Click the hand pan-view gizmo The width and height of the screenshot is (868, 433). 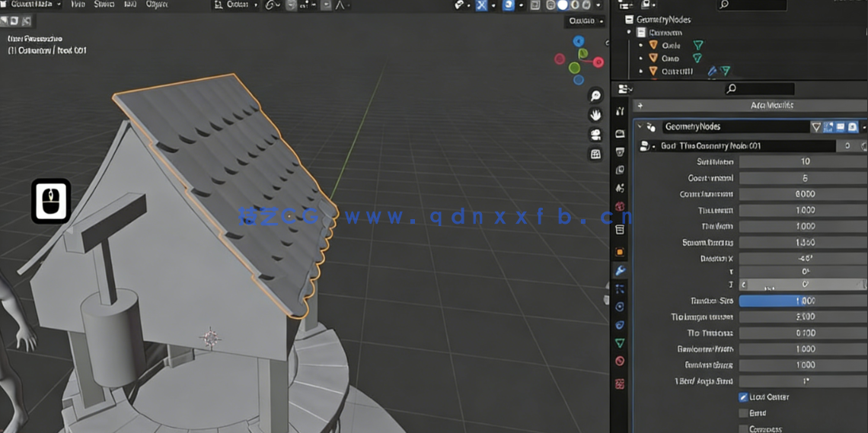click(x=595, y=115)
